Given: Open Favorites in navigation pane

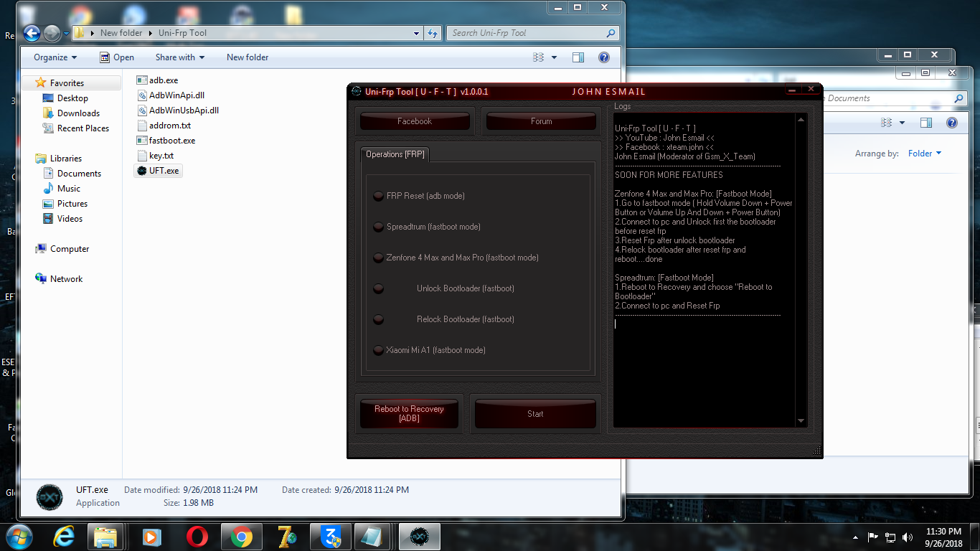Looking at the screenshot, I should tap(67, 83).
